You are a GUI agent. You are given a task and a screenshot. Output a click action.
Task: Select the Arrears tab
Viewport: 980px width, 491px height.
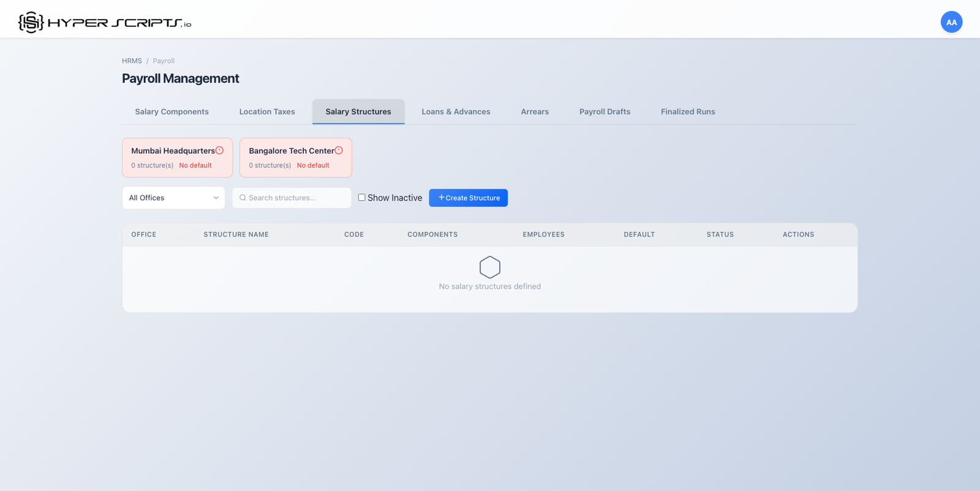[x=535, y=111]
